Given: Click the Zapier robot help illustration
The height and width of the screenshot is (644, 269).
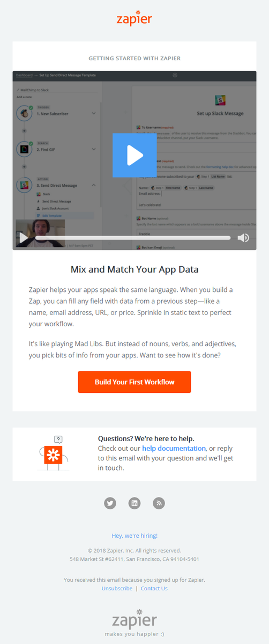Looking at the screenshot, I should [53, 453].
